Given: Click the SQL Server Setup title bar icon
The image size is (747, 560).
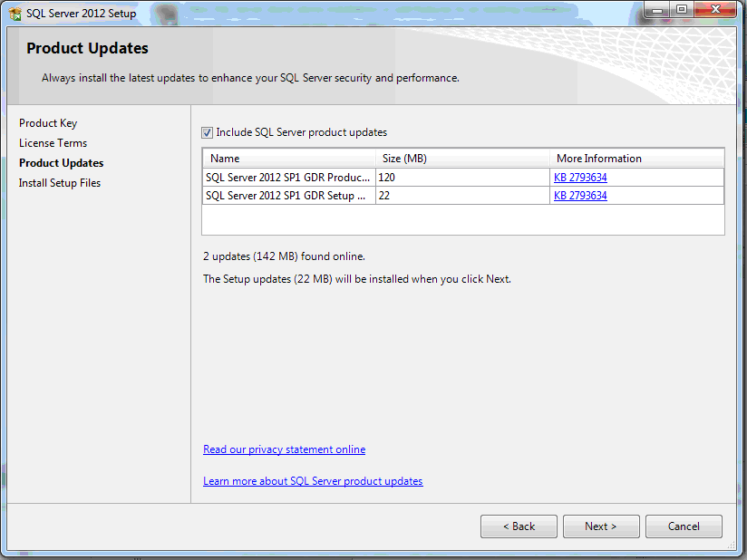Looking at the screenshot, I should point(15,13).
